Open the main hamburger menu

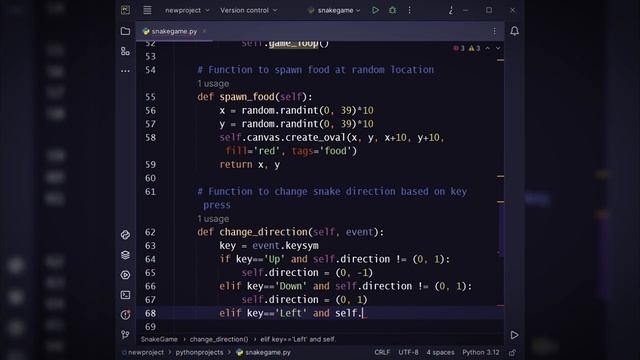(x=147, y=10)
